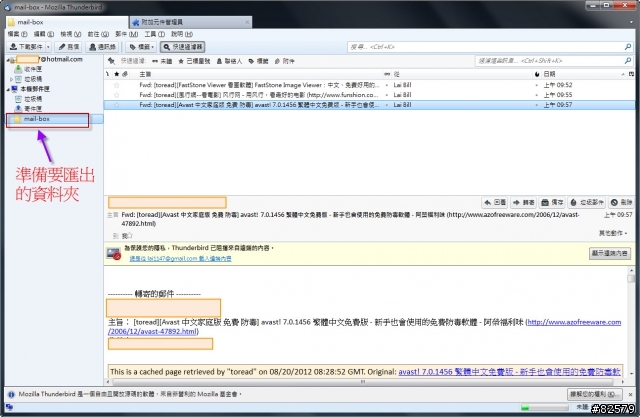Sort by junk flame column header
Image resolution: width=640 pixels, height=417 pixels.
click(x=537, y=74)
